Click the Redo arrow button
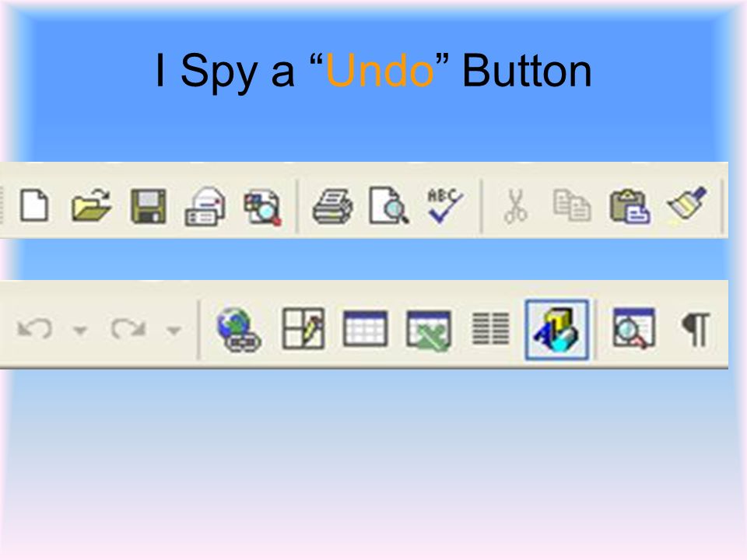The image size is (747, 560). coord(128,328)
